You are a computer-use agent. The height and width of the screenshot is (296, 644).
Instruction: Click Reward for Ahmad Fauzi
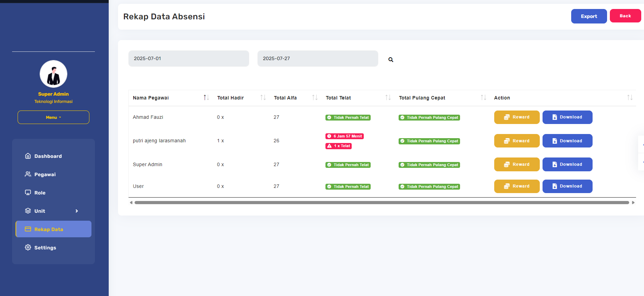click(x=517, y=117)
